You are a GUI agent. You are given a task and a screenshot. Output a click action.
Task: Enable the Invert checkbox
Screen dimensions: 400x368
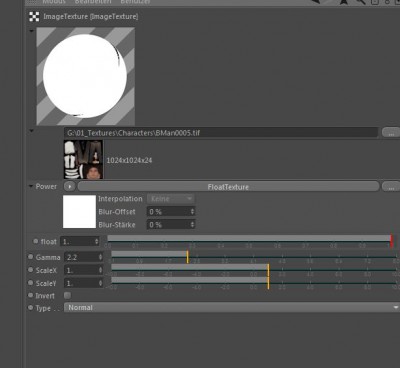(x=67, y=295)
